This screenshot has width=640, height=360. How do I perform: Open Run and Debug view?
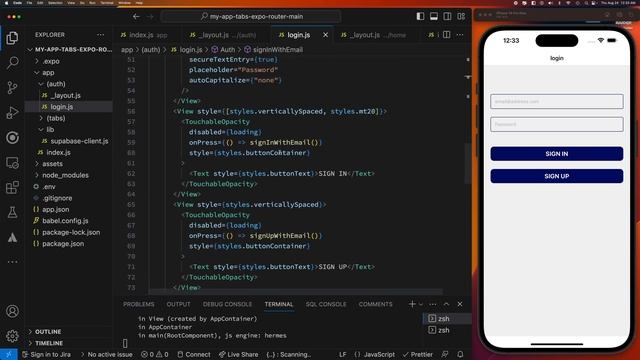12,113
